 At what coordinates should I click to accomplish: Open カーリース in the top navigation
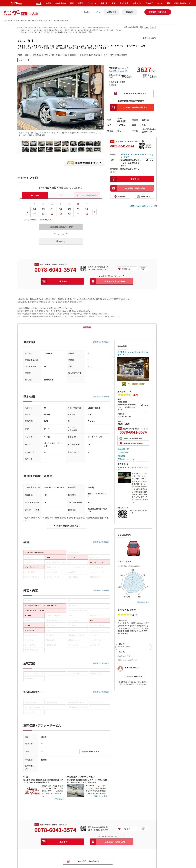(92, 3)
